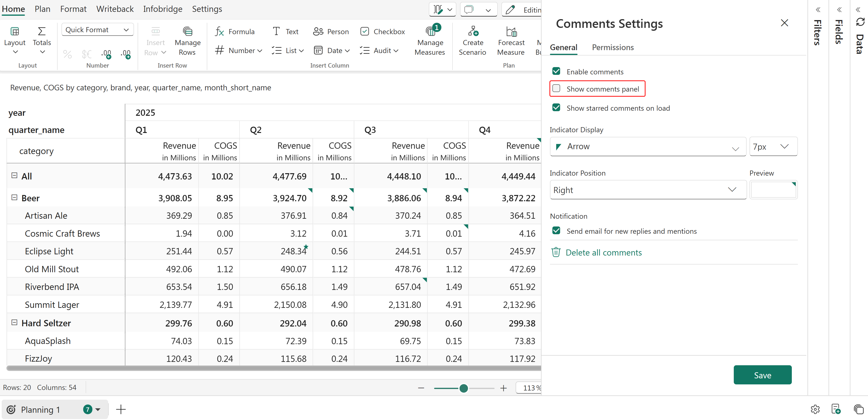The height and width of the screenshot is (420, 868).
Task: Open the Indicator Position Right dropdown
Action: (647, 190)
